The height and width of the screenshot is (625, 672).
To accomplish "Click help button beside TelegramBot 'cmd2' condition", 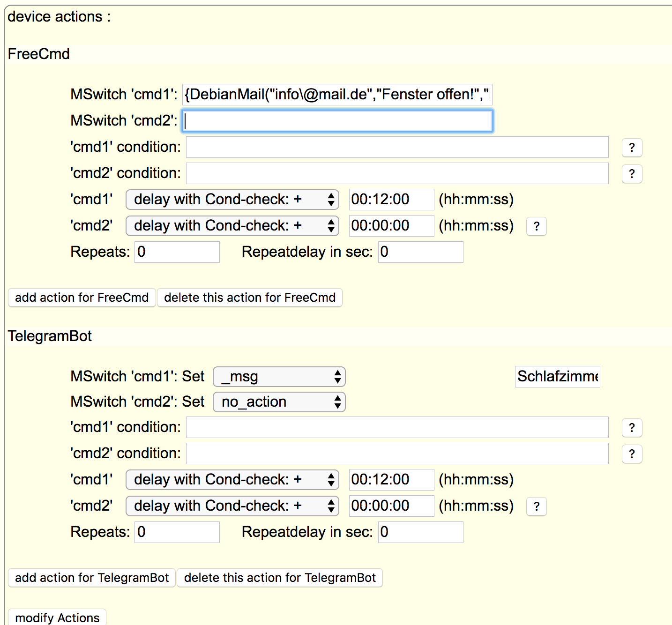I will click(632, 454).
